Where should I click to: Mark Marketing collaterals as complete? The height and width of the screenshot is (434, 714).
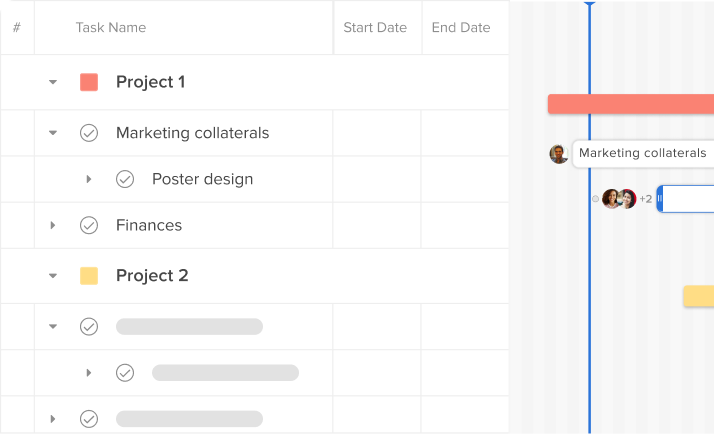(89, 133)
